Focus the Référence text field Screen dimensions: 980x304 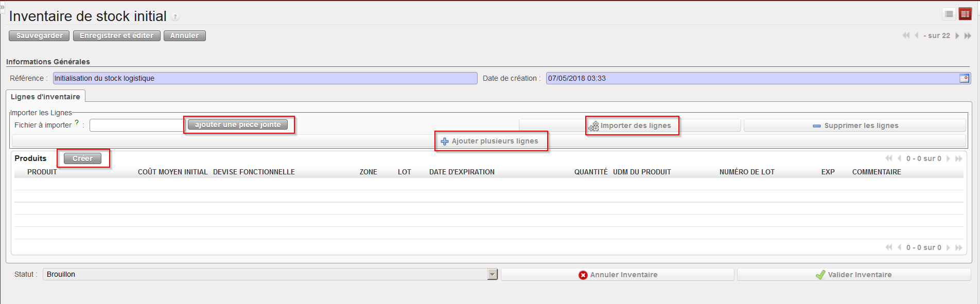click(265, 78)
